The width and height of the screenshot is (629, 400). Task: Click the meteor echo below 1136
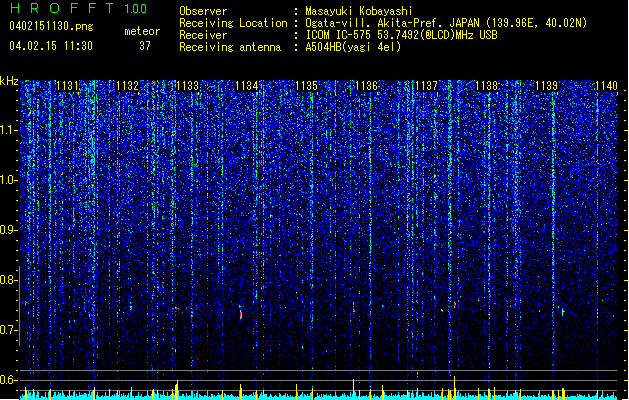(353, 307)
